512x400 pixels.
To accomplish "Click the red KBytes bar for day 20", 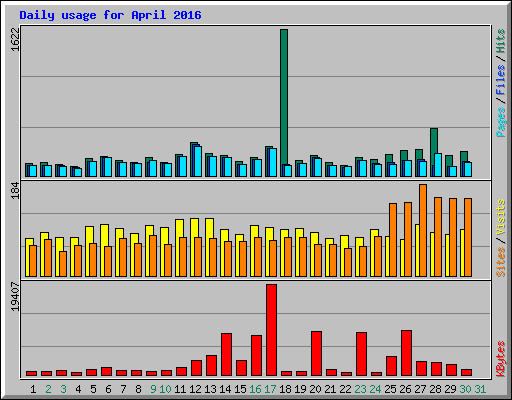I will [x=316, y=354].
